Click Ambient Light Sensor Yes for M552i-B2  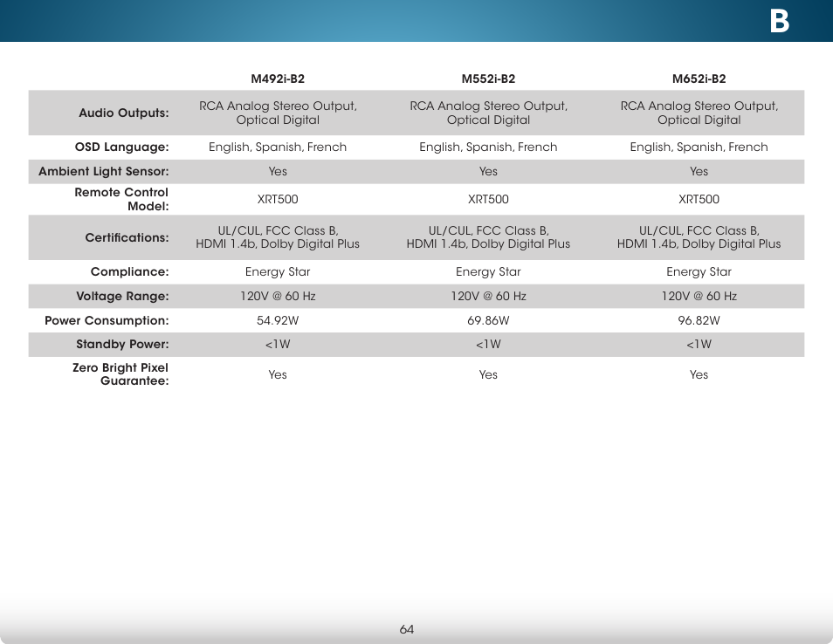[488, 172]
